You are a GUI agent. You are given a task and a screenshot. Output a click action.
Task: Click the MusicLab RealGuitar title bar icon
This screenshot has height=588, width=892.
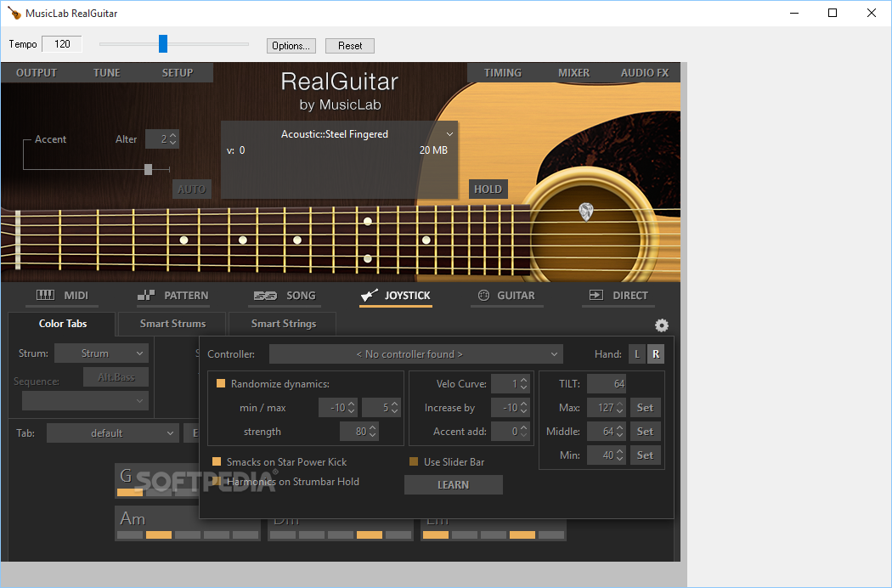14,13
